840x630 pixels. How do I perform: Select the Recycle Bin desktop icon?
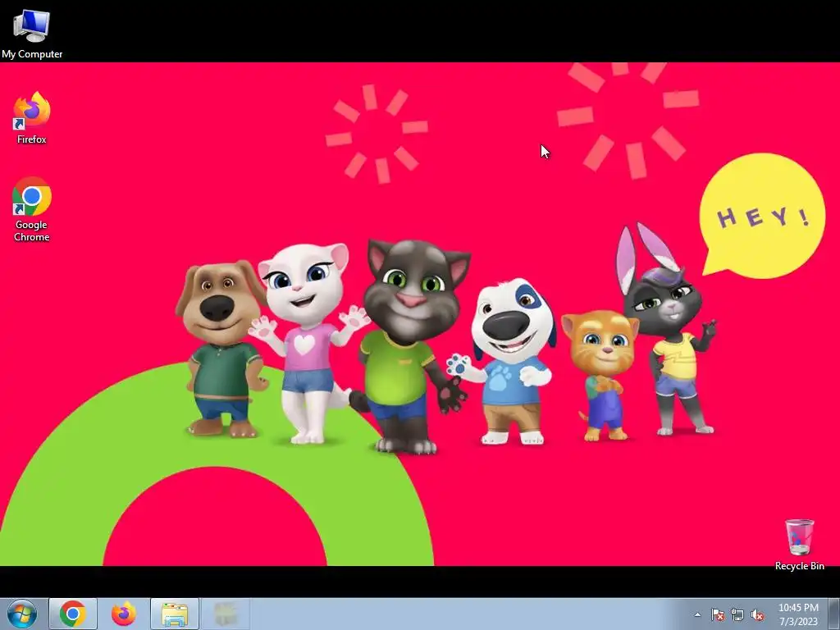click(799, 545)
